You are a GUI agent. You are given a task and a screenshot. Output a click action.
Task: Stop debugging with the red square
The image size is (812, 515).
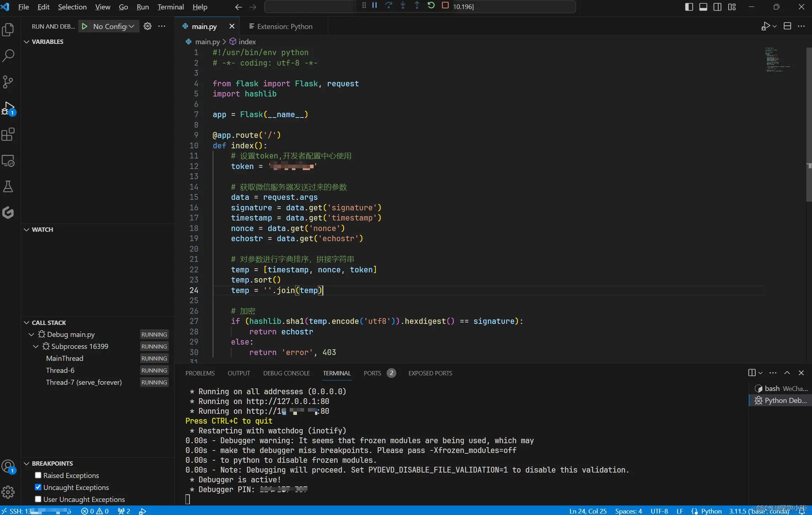(x=445, y=5)
